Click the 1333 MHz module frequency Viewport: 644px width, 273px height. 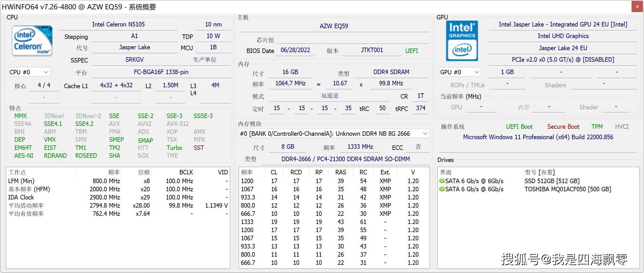tap(360, 147)
